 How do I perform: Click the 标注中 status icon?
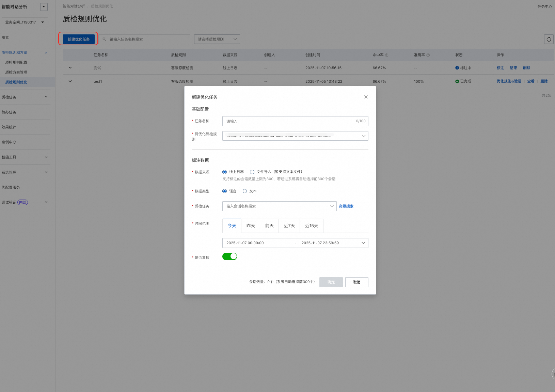point(457,68)
